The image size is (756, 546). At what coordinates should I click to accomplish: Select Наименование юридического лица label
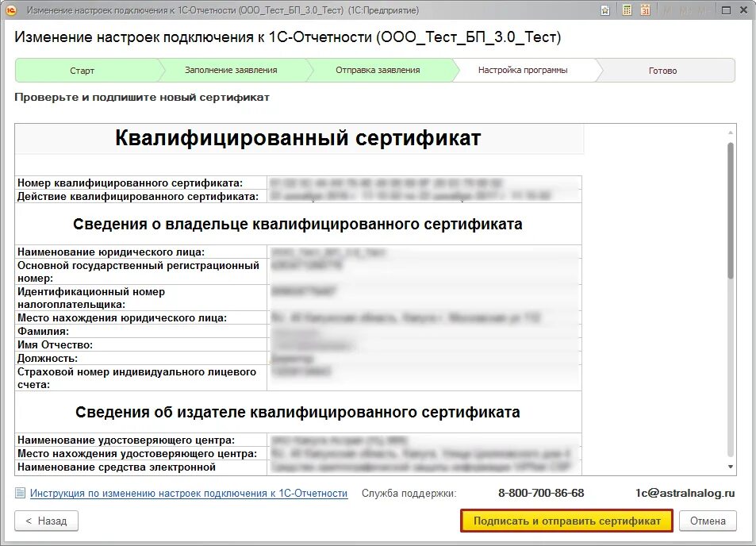(x=111, y=252)
